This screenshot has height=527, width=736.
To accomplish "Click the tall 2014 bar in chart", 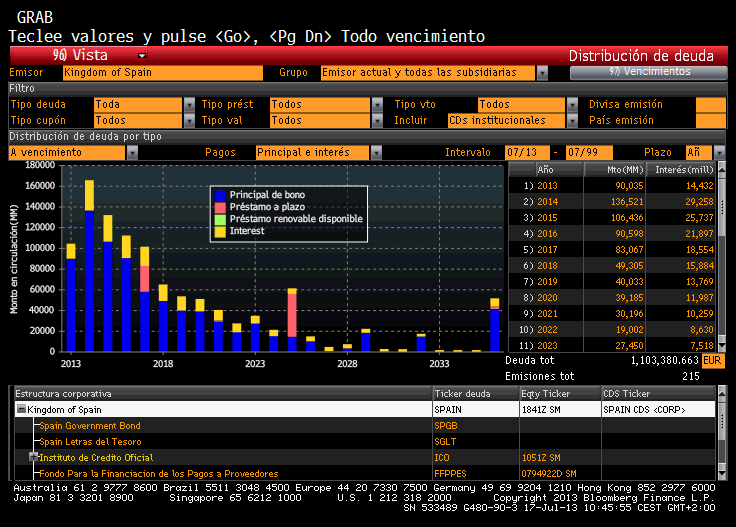I will pyautogui.click(x=89, y=266).
